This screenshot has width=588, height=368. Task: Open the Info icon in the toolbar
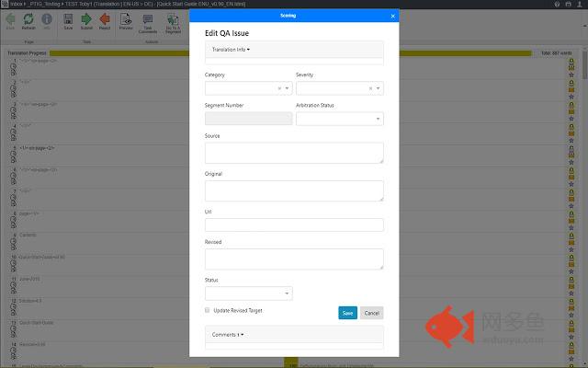click(x=47, y=18)
